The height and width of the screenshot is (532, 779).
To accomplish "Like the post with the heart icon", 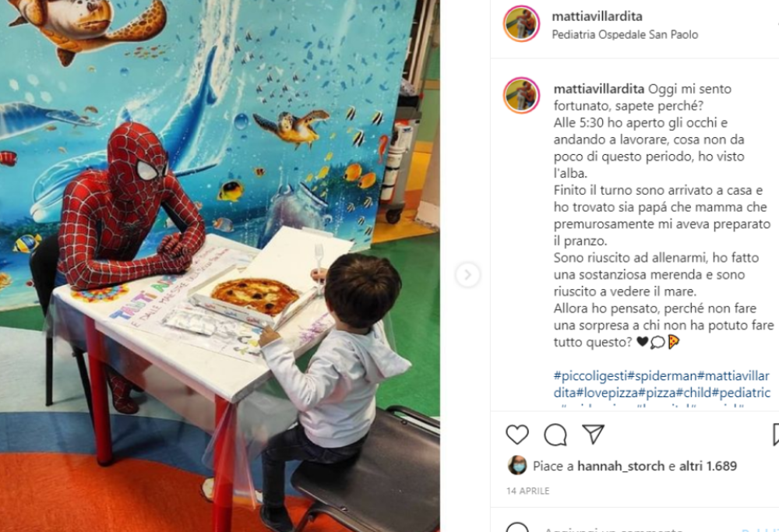I will click(x=517, y=435).
